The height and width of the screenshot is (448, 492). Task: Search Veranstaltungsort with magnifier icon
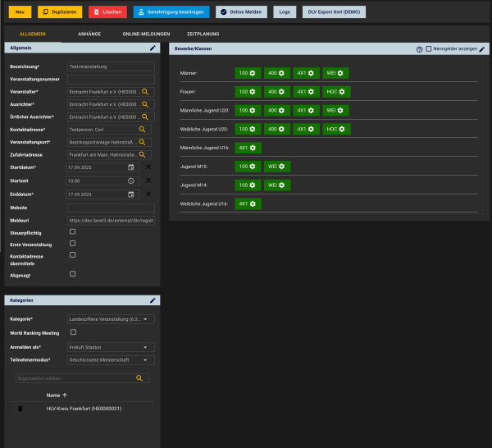pyautogui.click(x=142, y=142)
